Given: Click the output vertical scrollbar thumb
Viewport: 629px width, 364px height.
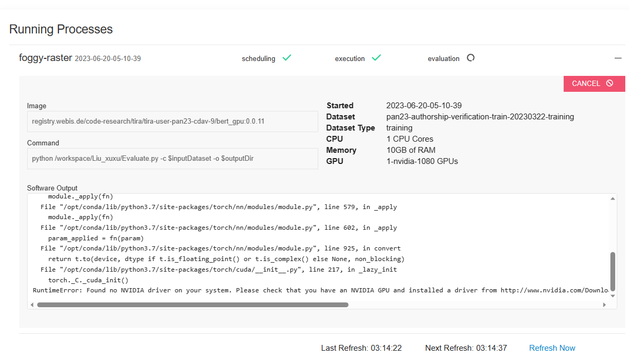Looking at the screenshot, I should (613, 273).
